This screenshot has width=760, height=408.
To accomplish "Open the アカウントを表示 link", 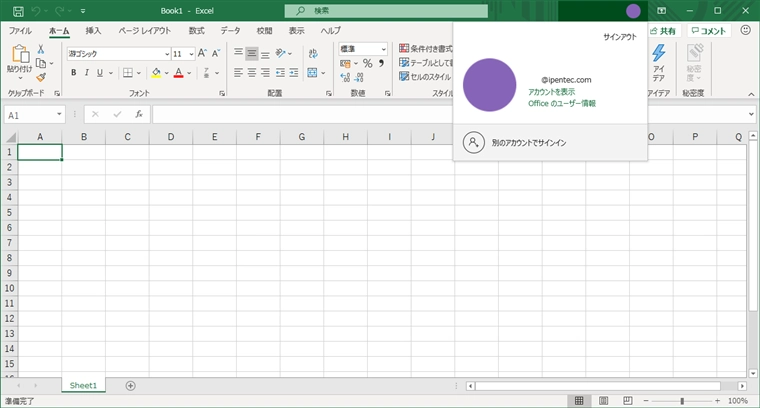I will (x=552, y=92).
